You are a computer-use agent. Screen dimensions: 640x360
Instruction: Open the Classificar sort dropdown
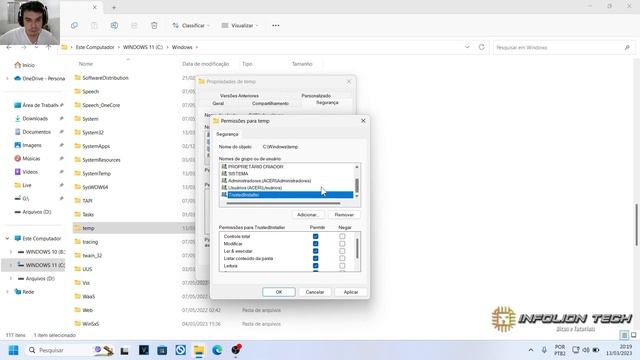191,25
